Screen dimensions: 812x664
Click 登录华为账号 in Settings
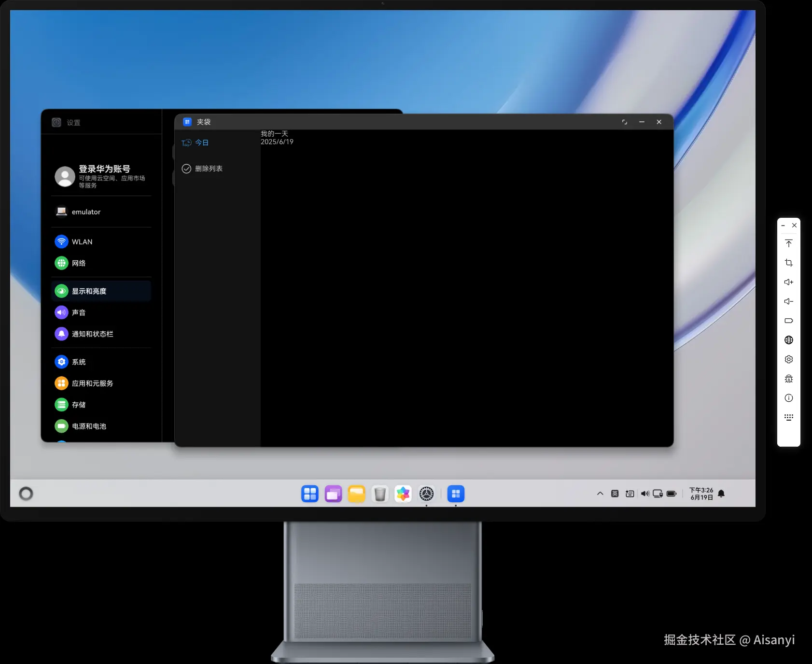pyautogui.click(x=104, y=169)
